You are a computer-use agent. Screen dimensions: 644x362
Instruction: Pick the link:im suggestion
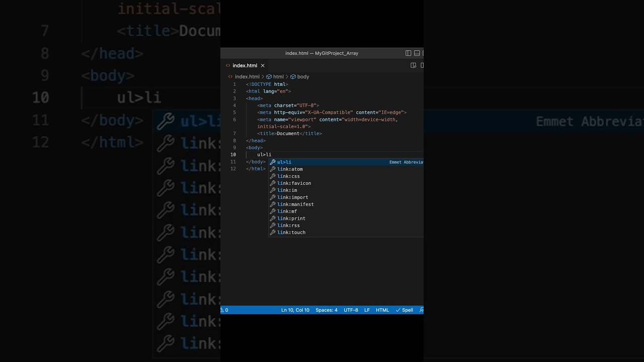[346, 190]
